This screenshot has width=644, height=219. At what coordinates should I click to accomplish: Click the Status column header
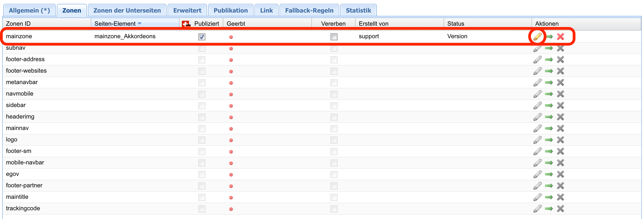488,23
